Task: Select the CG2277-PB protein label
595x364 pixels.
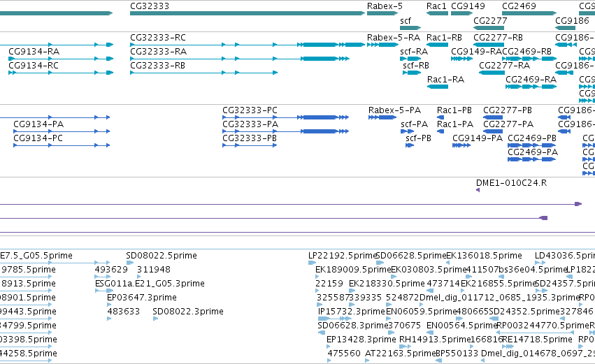Action: (x=508, y=110)
